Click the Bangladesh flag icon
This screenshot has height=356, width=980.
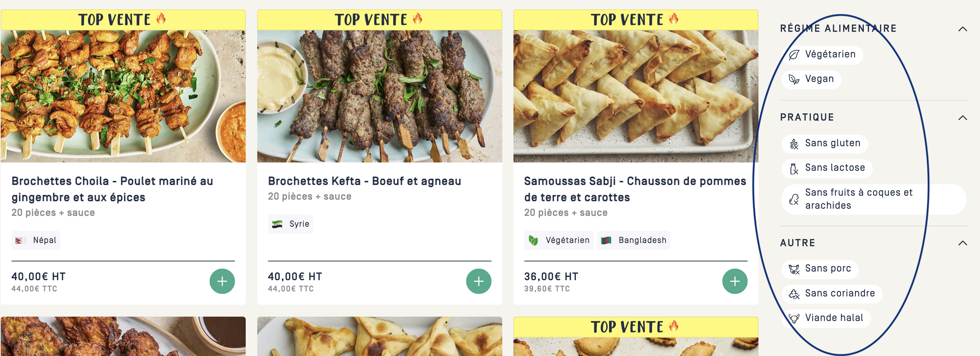point(606,240)
